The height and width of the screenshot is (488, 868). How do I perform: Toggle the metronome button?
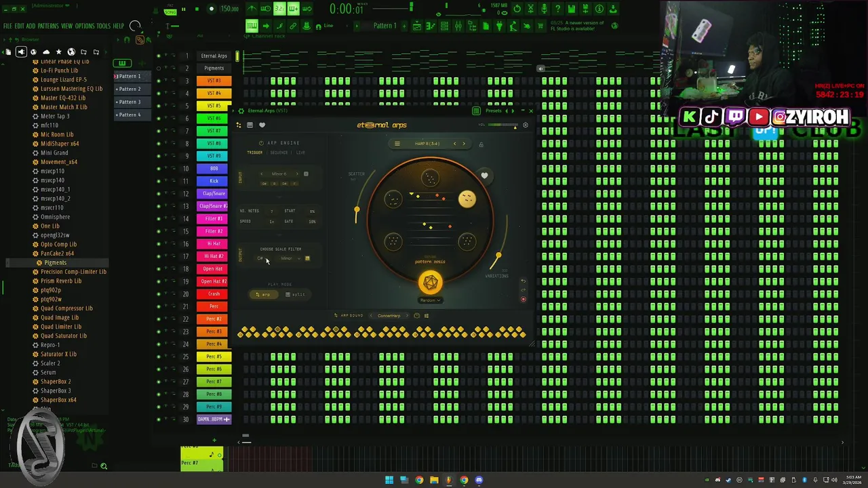252,9
